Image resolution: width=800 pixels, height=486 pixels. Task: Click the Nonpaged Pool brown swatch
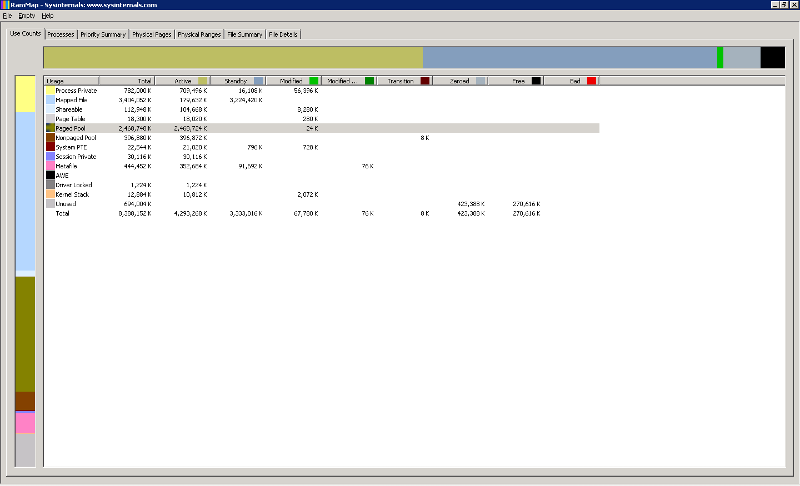point(50,138)
